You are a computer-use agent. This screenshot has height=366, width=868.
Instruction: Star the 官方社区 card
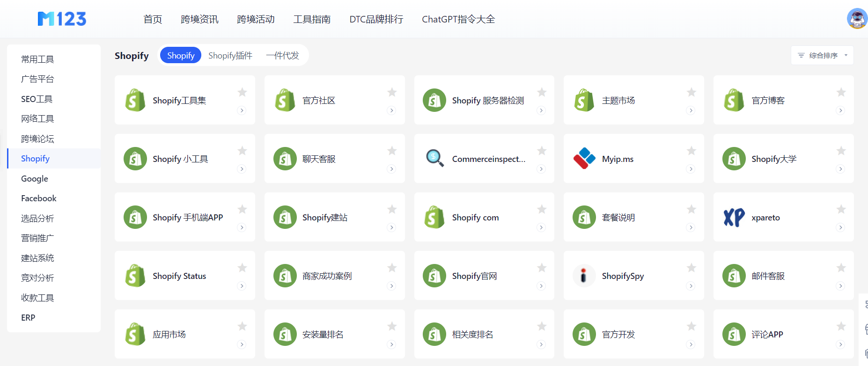point(392,92)
